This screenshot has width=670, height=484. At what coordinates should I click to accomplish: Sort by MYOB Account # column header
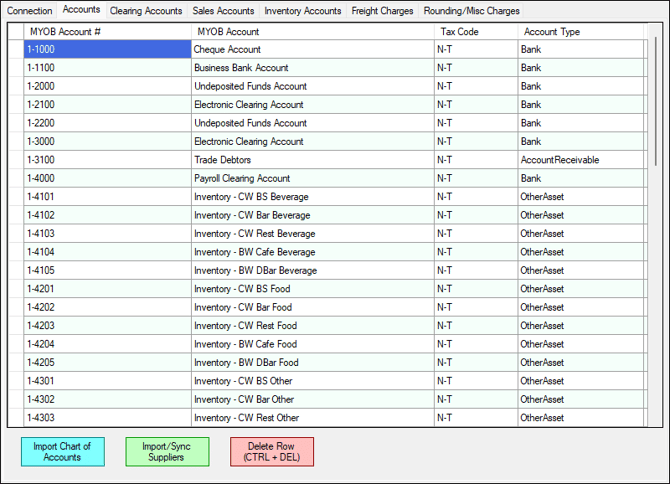(x=107, y=32)
